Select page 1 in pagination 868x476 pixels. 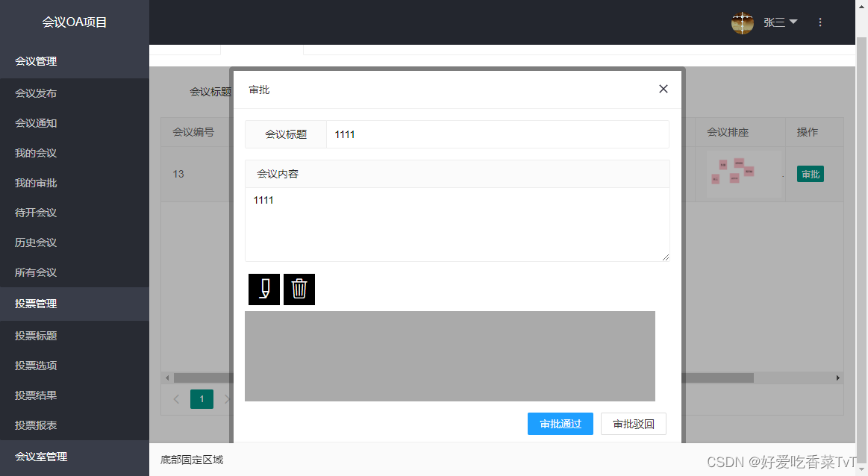click(202, 399)
